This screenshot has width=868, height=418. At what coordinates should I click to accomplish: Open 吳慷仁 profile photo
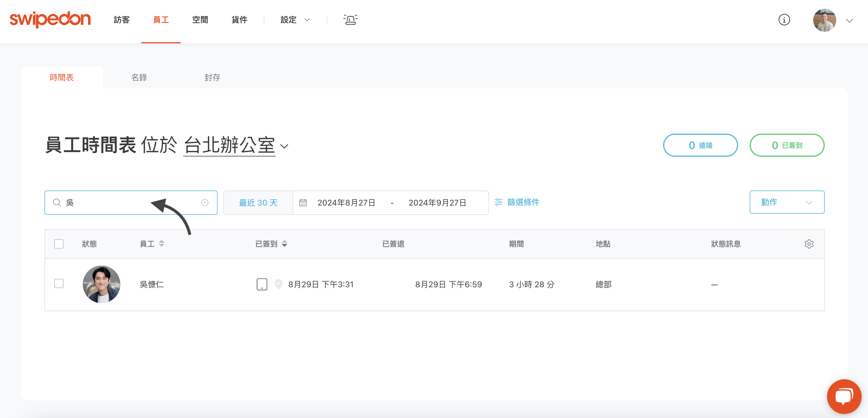tap(101, 284)
